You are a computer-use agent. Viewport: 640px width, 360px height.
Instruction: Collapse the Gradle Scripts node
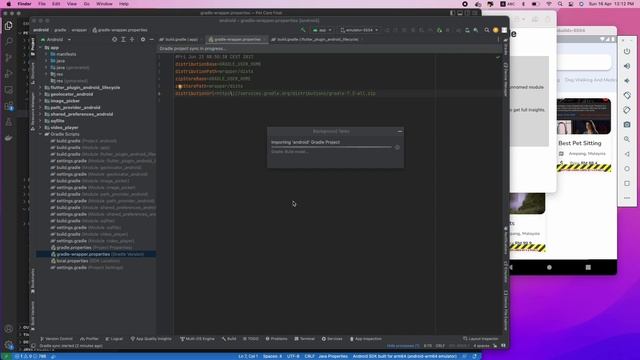[x=41, y=134]
